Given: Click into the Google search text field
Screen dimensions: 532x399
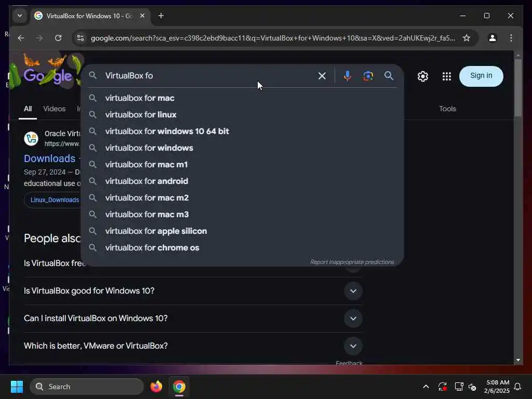Looking at the screenshot, I should [207, 76].
